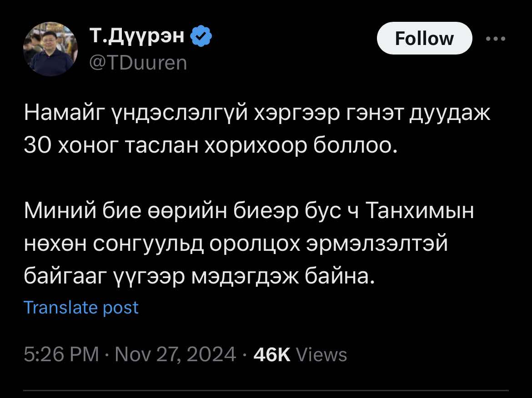This screenshot has height=398, width=532.
Task: Click the Views label
Action: (x=321, y=354)
